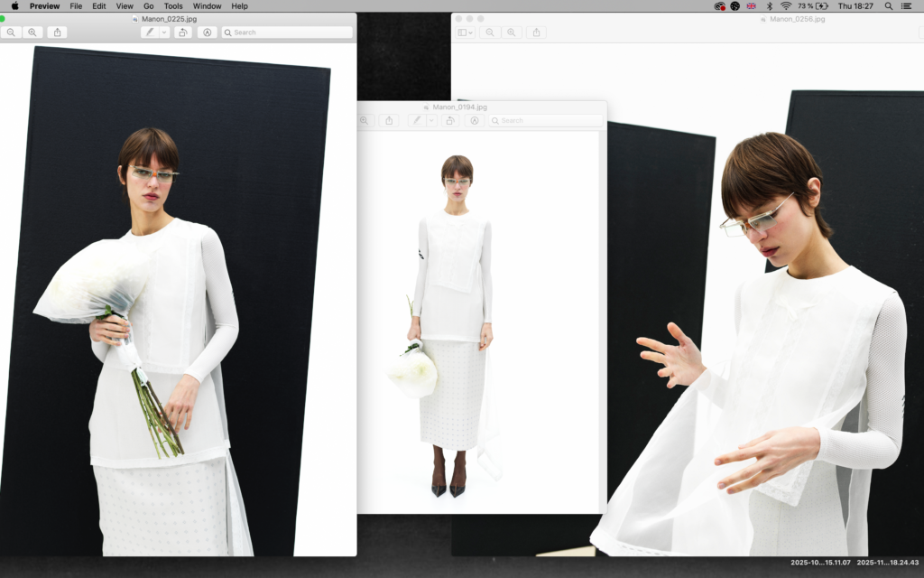Rotate the Manon_0194.jpg image

450,120
